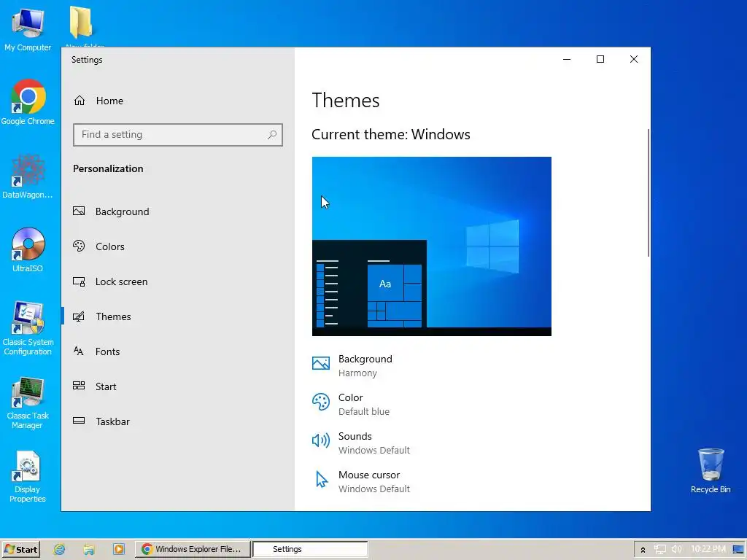
Task: Click theme Background picture icon
Action: pos(321,363)
